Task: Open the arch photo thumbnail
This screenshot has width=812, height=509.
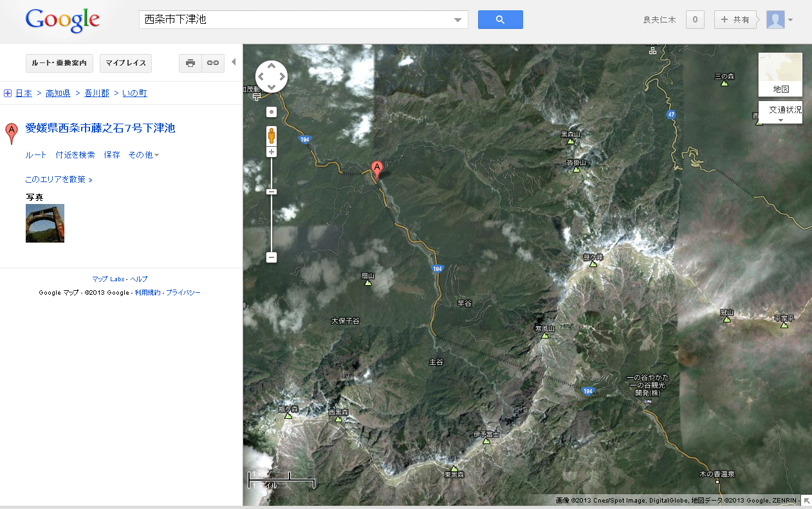Action: pyautogui.click(x=45, y=223)
